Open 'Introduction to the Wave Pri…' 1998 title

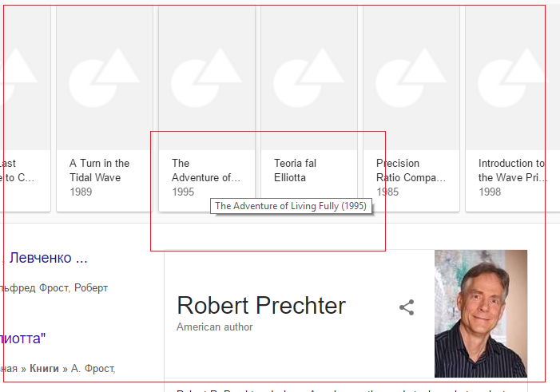pos(513,170)
